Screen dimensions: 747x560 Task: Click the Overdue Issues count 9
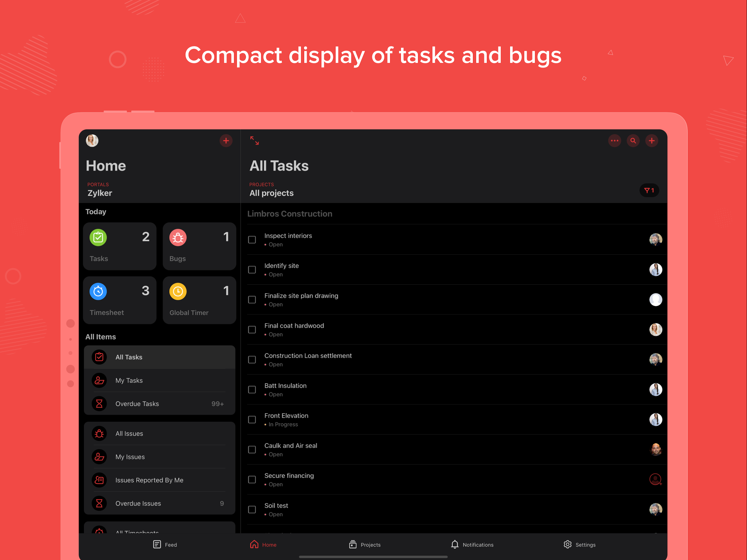pos(222,504)
